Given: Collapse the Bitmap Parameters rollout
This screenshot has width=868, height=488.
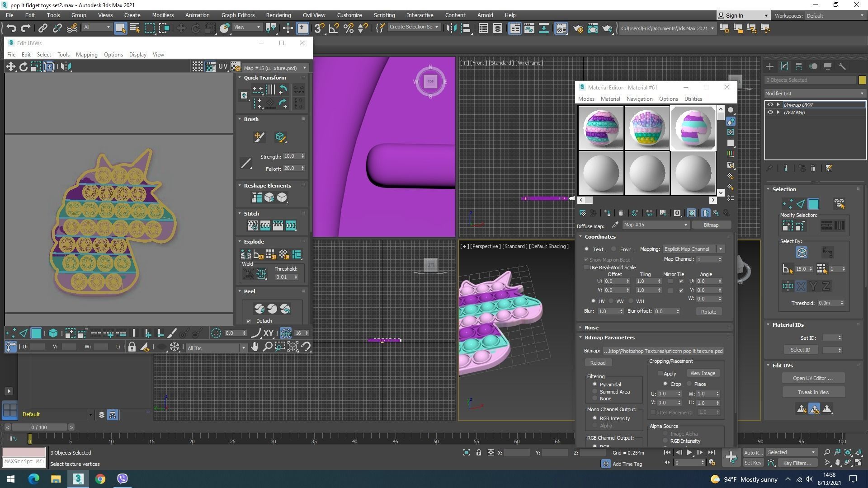Looking at the screenshot, I should (609, 338).
